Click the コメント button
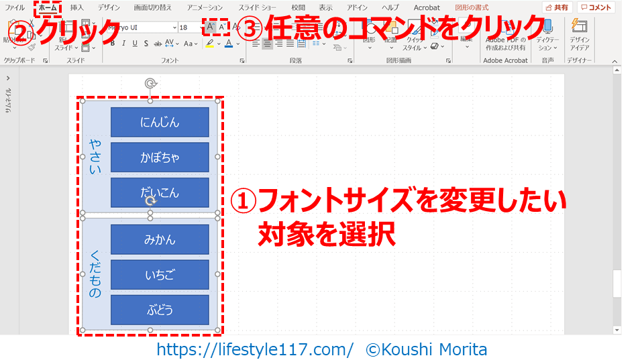Screen dimensions: 644x362 click(596, 7)
